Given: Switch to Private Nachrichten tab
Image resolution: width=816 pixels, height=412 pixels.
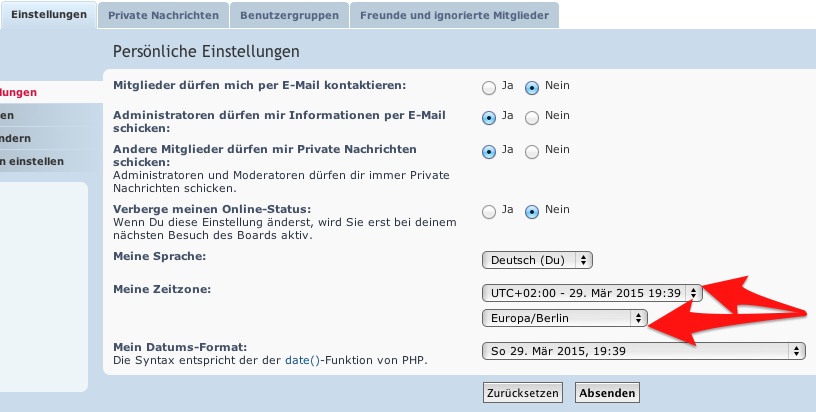Looking at the screenshot, I should coord(164,15).
